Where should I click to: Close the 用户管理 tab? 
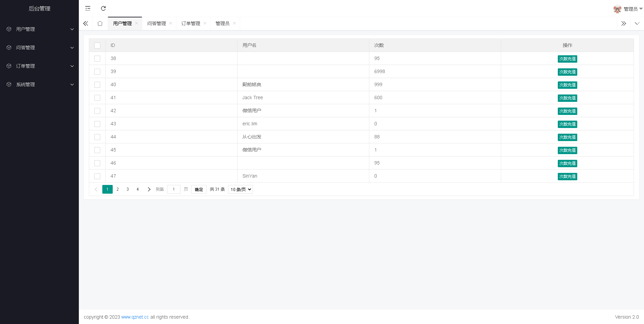(137, 23)
